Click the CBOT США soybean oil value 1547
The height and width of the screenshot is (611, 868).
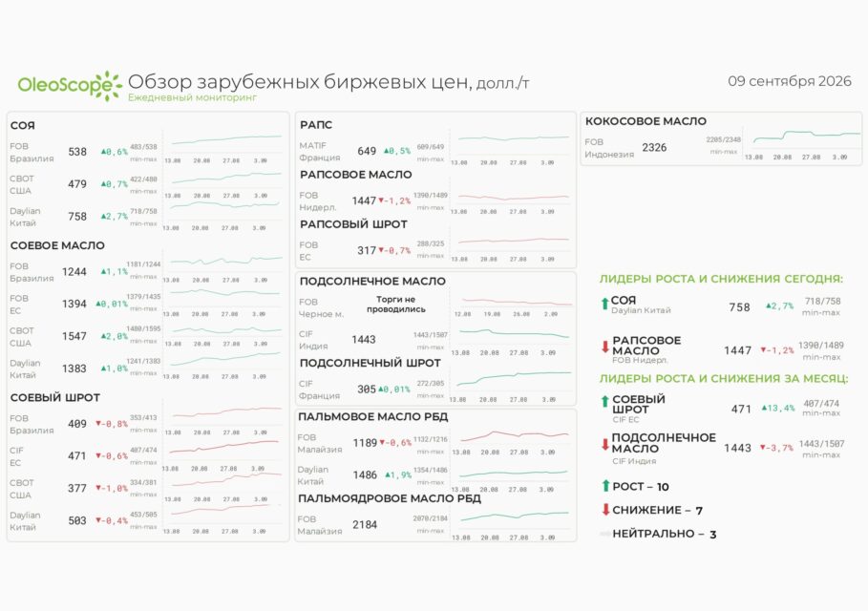click(74, 336)
